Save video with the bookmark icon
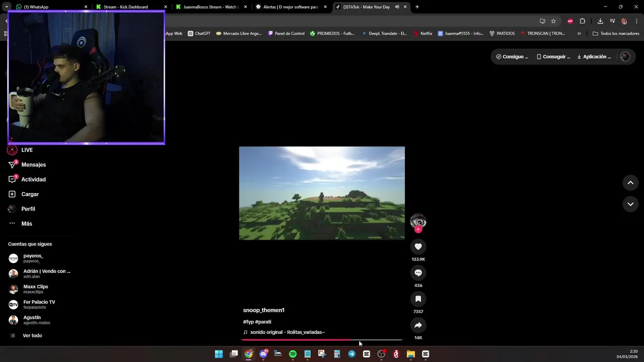The height and width of the screenshot is (362, 644). (418, 299)
